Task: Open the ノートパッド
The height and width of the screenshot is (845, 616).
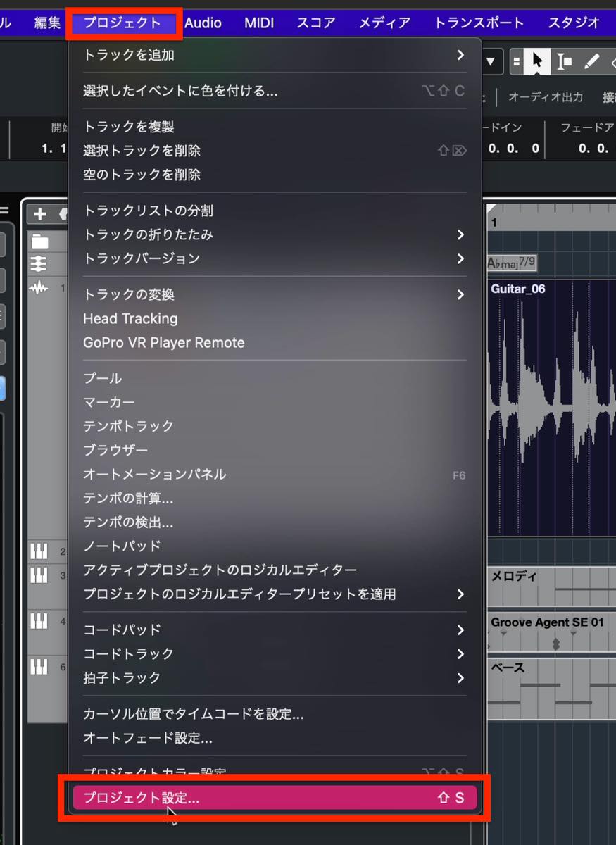Action: [275, 546]
